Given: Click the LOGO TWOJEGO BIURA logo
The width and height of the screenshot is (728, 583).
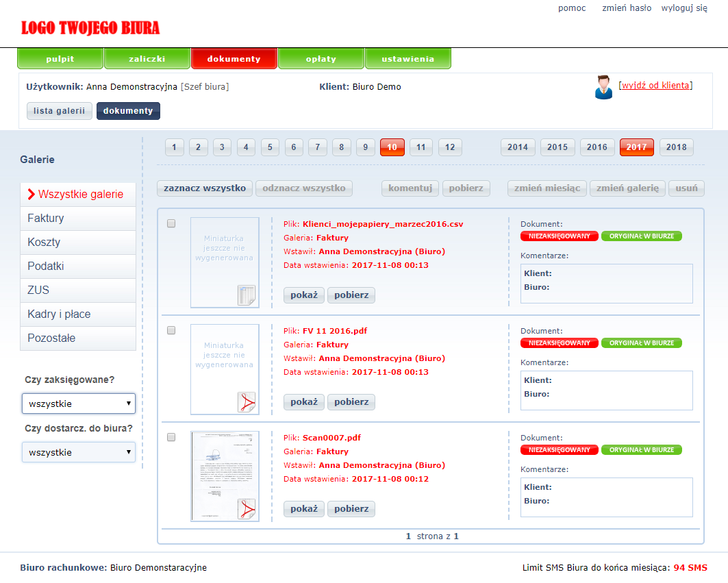Looking at the screenshot, I should tap(90, 28).
